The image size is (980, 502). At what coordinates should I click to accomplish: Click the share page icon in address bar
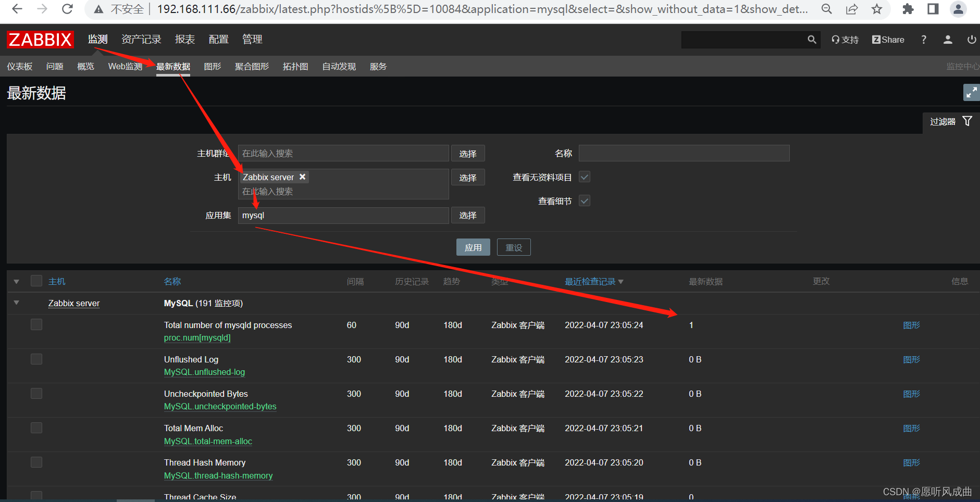[x=852, y=9]
